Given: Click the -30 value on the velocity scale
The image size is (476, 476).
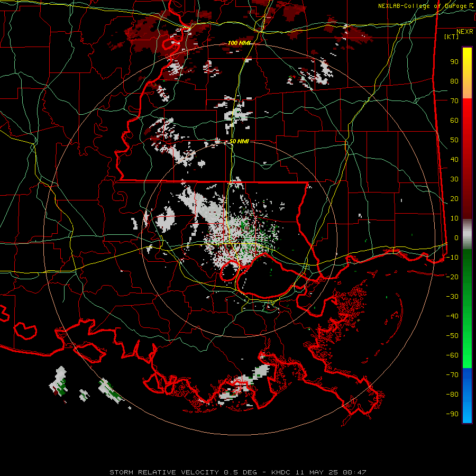Looking at the screenshot, I should point(452,297).
